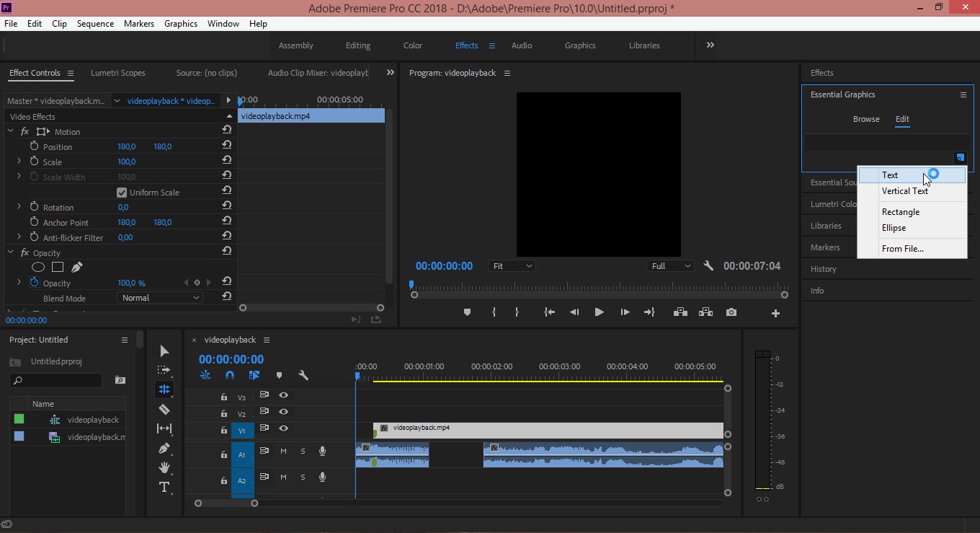Screen dimensions: 980x533
Task: Click the Export Frame camera icon
Action: [731, 312]
